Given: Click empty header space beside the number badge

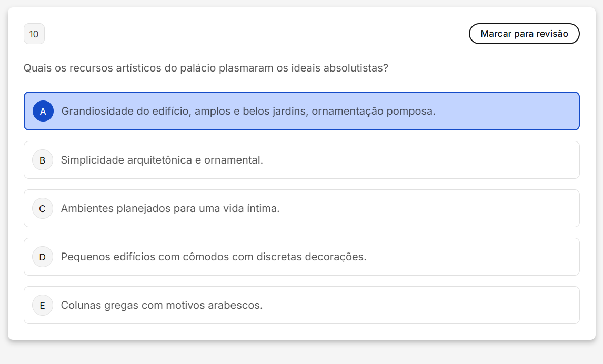Looking at the screenshot, I should (x=253, y=34).
